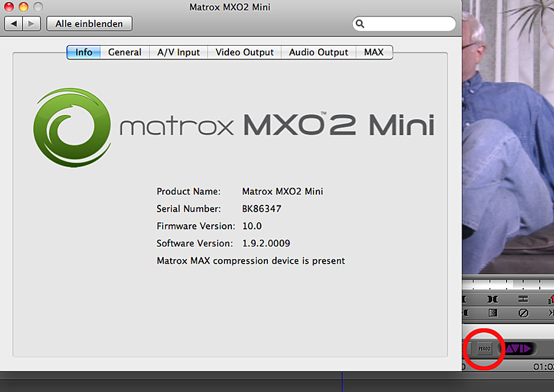Click the magnifier icon in the search box
554x392 pixels.
click(x=360, y=24)
